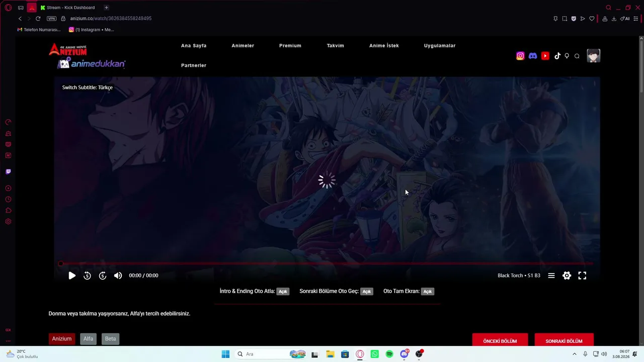The height and width of the screenshot is (362, 644).
Task: Open Opera sidebar settings gear
Action: coord(8,222)
